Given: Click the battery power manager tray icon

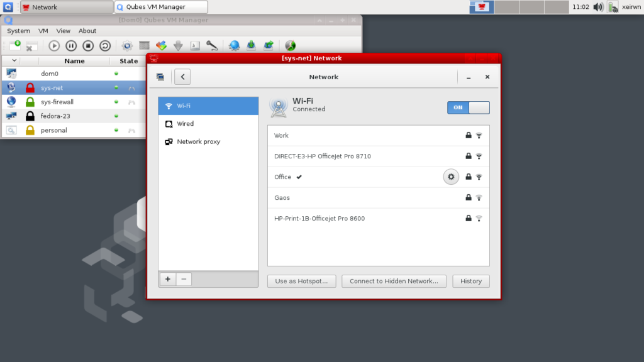Looking at the screenshot, I should [x=613, y=7].
